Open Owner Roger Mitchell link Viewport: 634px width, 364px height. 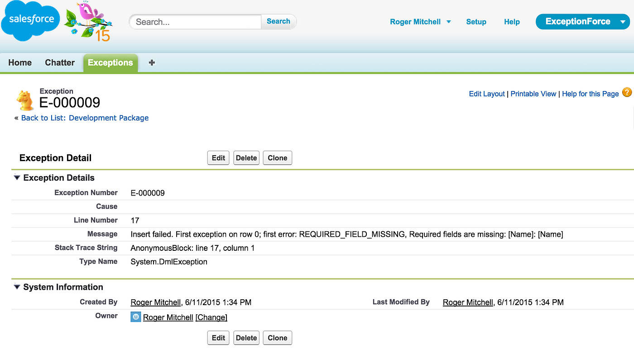(168, 317)
